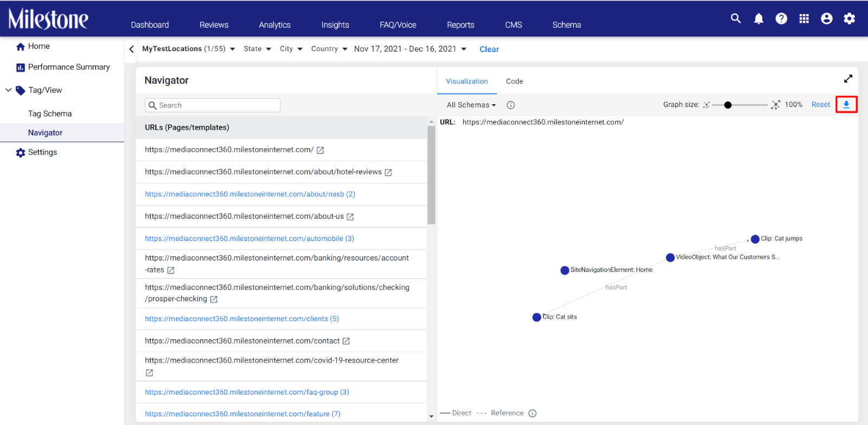Open the clients (5) URL group

point(242,319)
